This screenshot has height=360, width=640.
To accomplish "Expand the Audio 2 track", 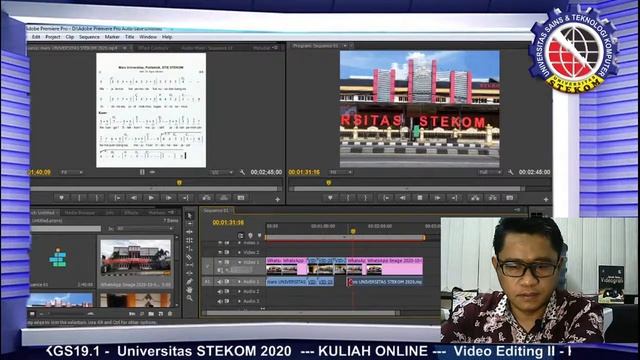I will 240,291.
